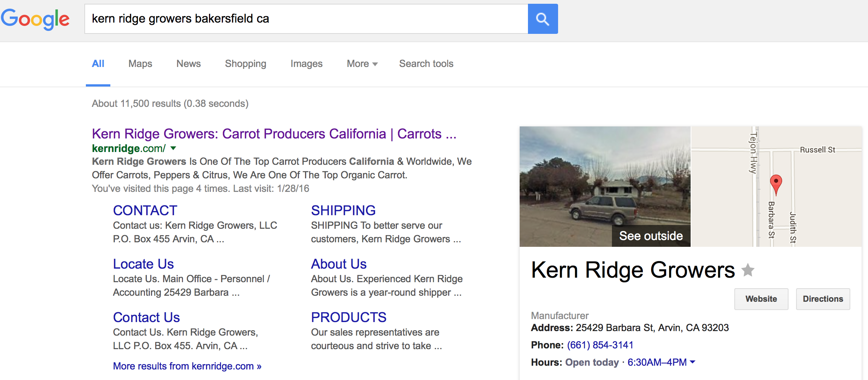Switch to the Maps tab
Screen dimensions: 868x380
pyautogui.click(x=140, y=64)
